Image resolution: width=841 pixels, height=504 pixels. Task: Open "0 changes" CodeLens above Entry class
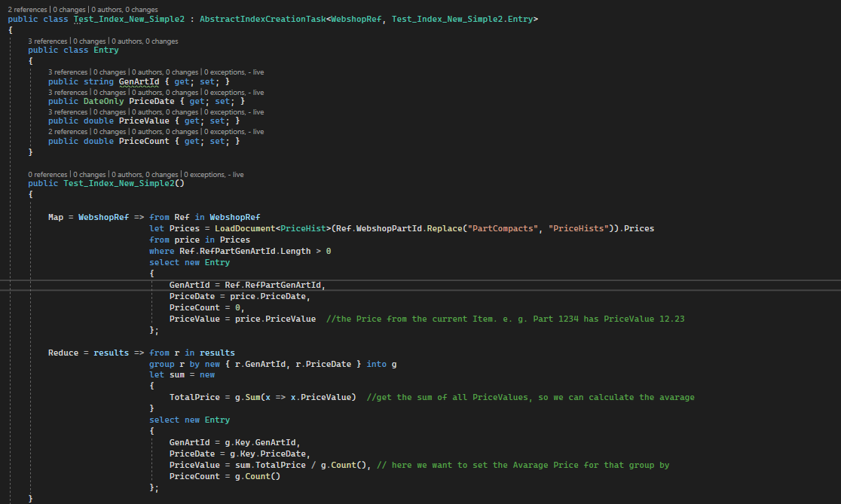pos(90,41)
